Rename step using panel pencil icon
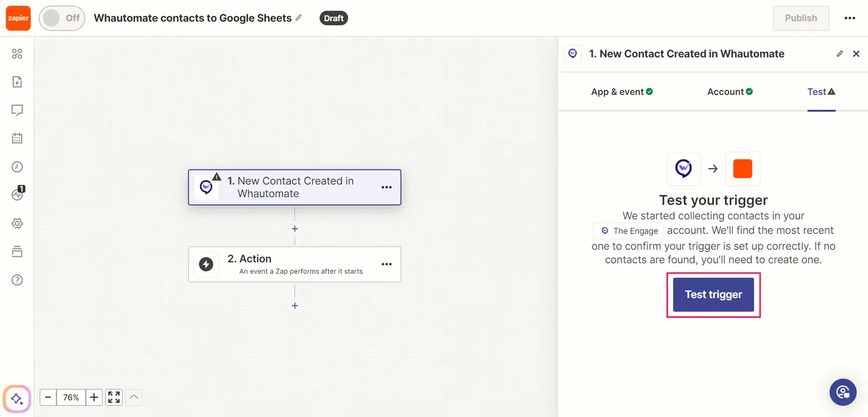The height and width of the screenshot is (417, 868). (840, 54)
